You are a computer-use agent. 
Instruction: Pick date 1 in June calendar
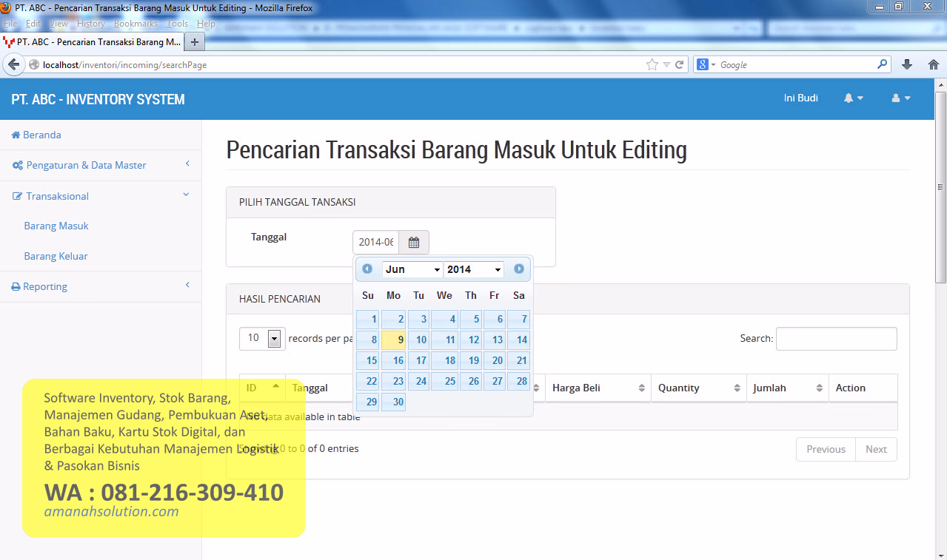click(x=368, y=320)
